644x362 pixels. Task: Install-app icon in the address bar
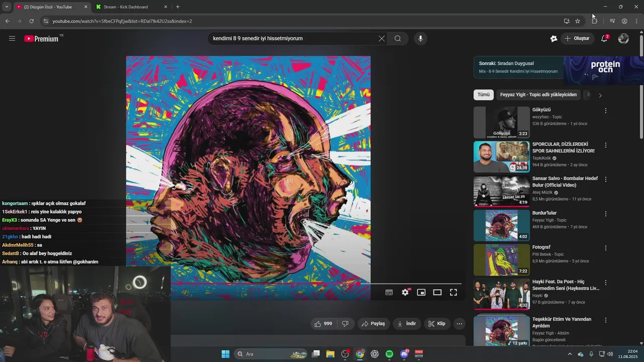[567, 21]
